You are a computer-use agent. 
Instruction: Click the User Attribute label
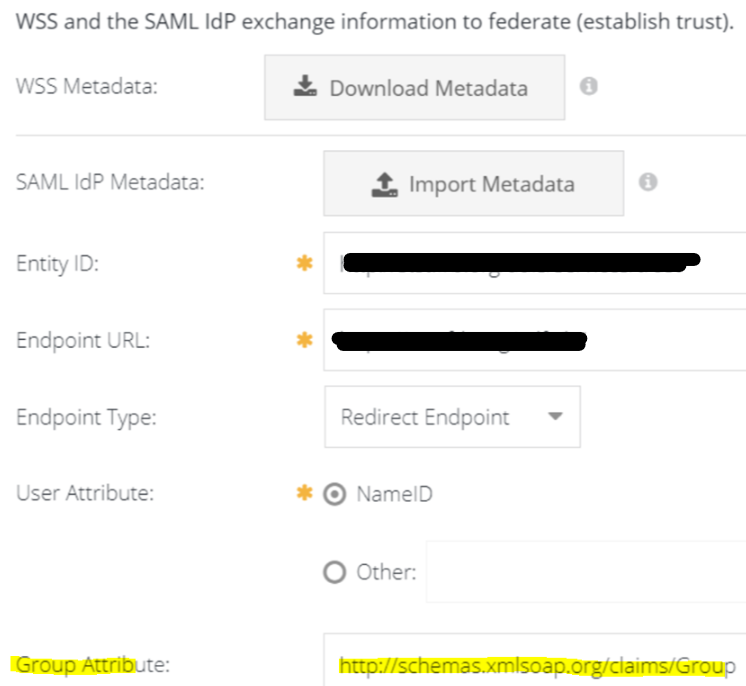click(84, 494)
